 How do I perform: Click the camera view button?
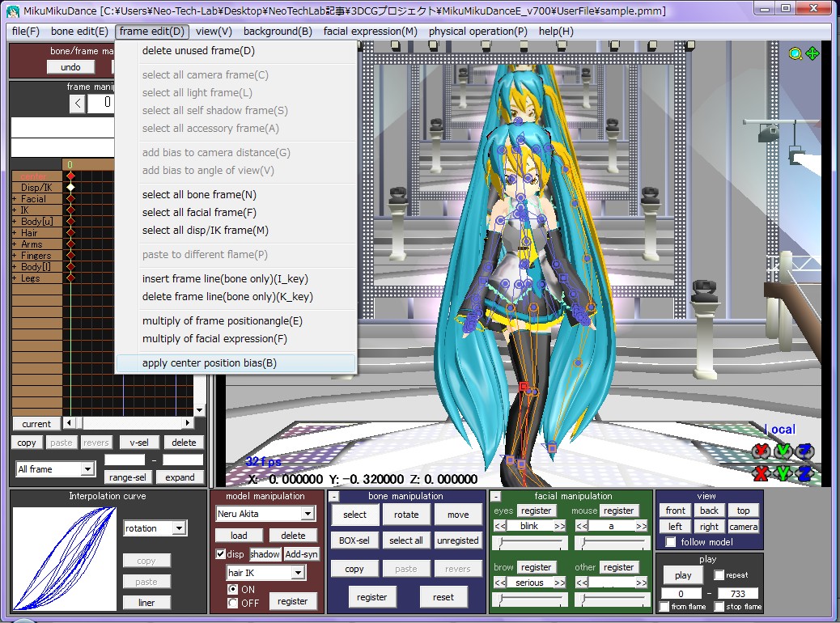point(744,527)
